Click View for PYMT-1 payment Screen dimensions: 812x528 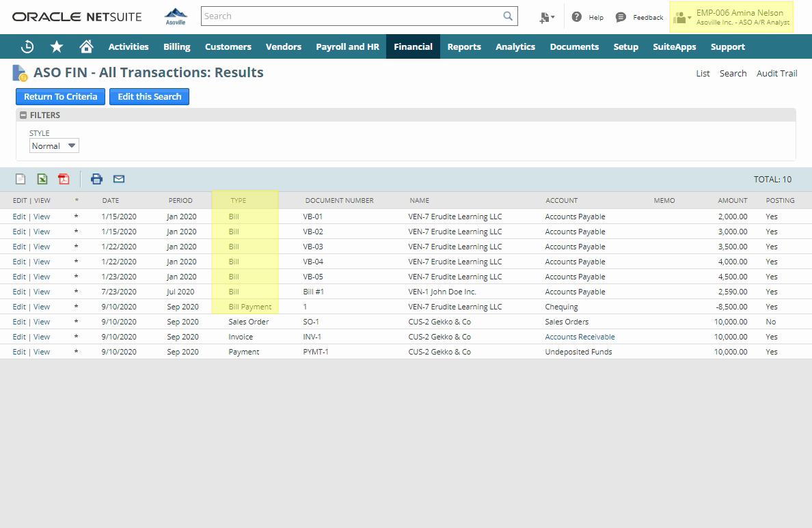(x=42, y=352)
